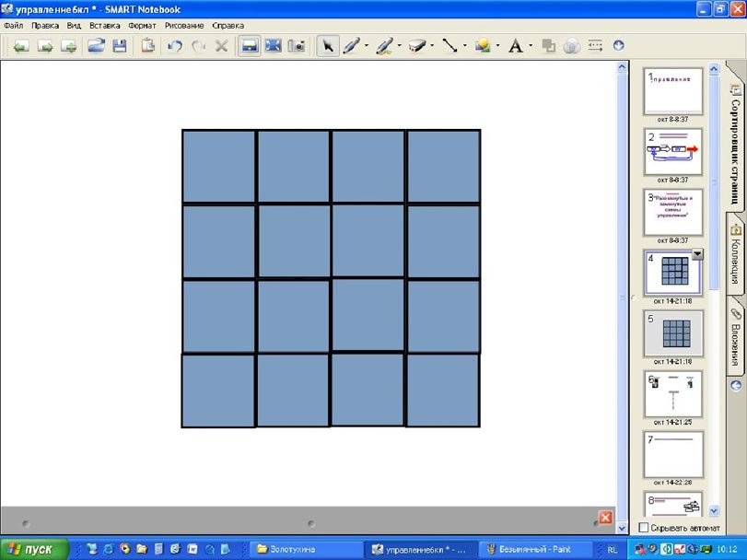Viewport: 747px width, 560px height.
Task: Click the Undo arrow in toolbar
Action: click(175, 45)
